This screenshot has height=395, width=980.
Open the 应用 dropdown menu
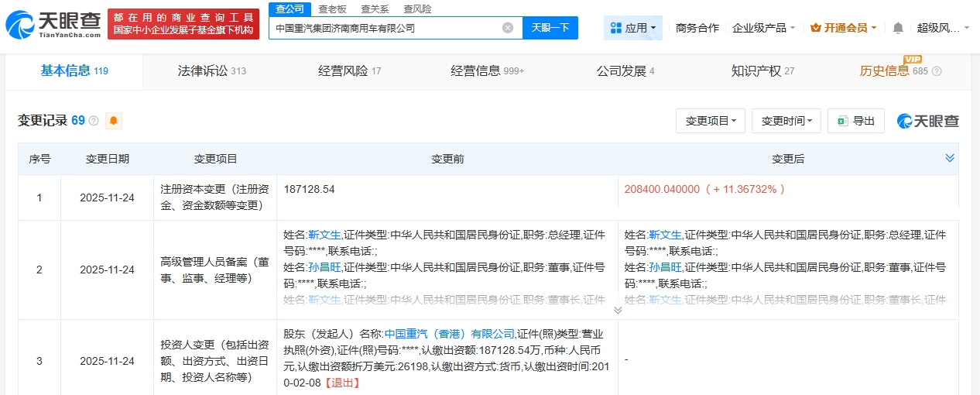coord(632,28)
